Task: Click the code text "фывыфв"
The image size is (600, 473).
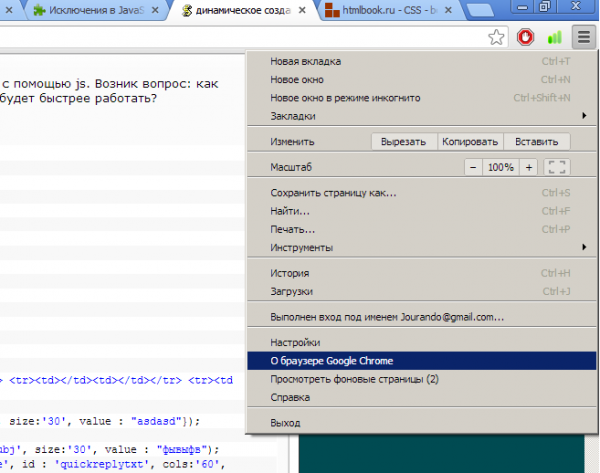Action: (x=182, y=449)
